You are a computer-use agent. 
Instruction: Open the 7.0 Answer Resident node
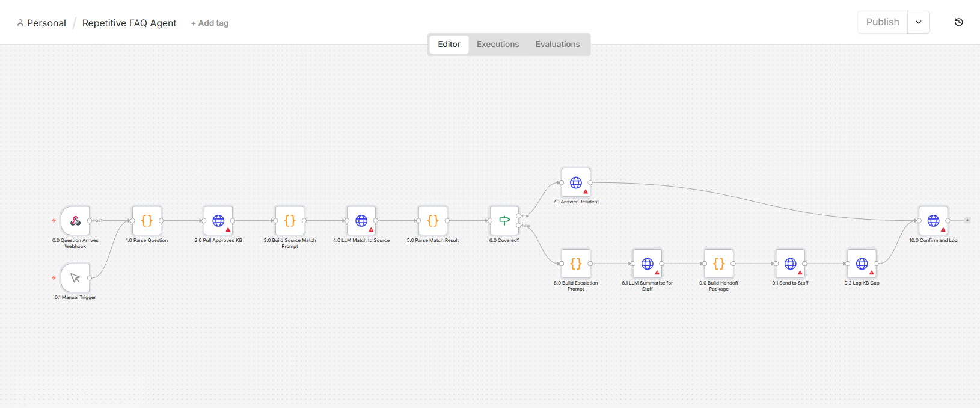point(576,182)
